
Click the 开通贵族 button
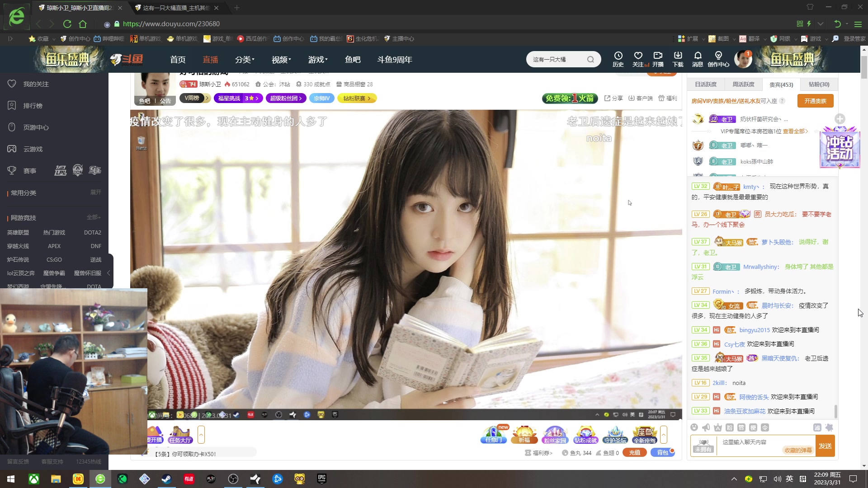pyautogui.click(x=815, y=101)
